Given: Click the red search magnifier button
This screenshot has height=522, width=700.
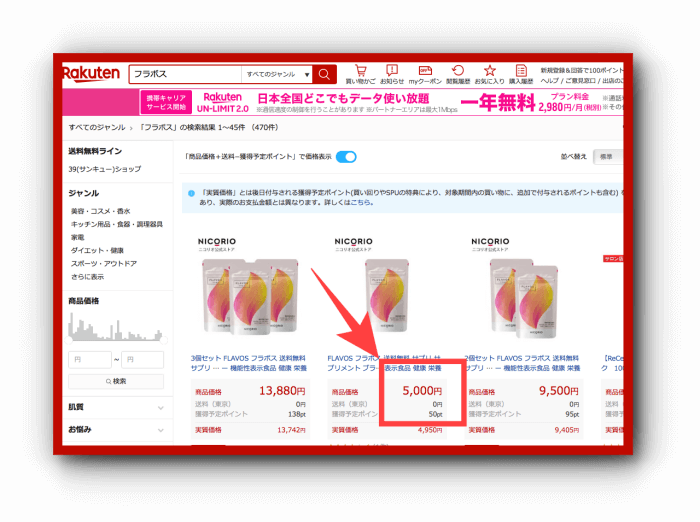Looking at the screenshot, I should (x=324, y=74).
